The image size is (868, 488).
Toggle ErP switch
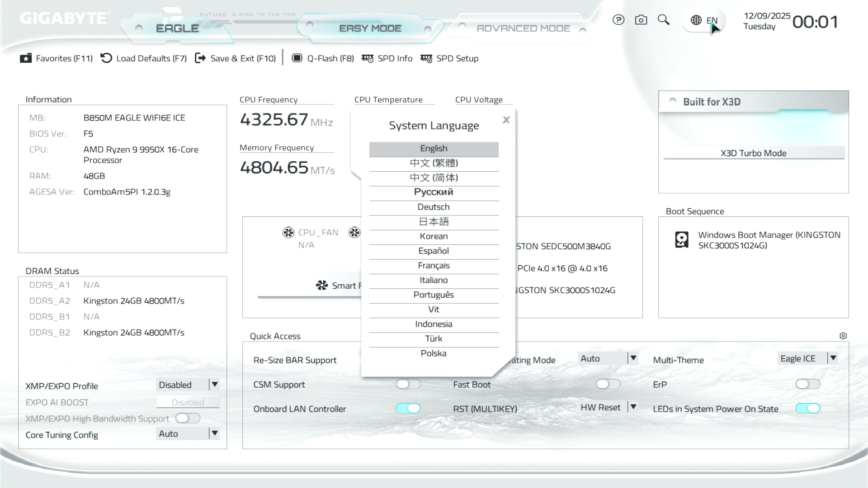pos(807,384)
